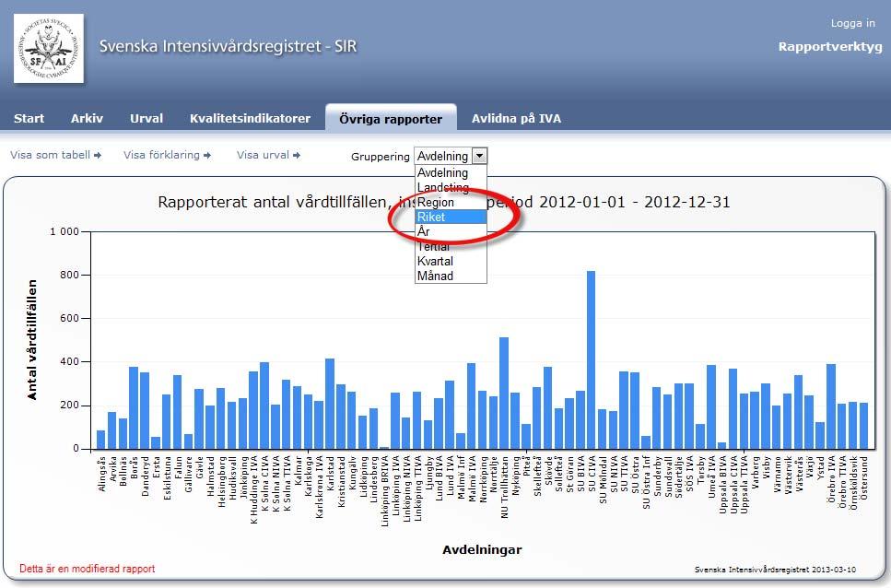Click the 'Svenska Intensivvårdsregistret 2013-03-10' footer text
This screenshot has height=588, width=891.
coord(775,570)
